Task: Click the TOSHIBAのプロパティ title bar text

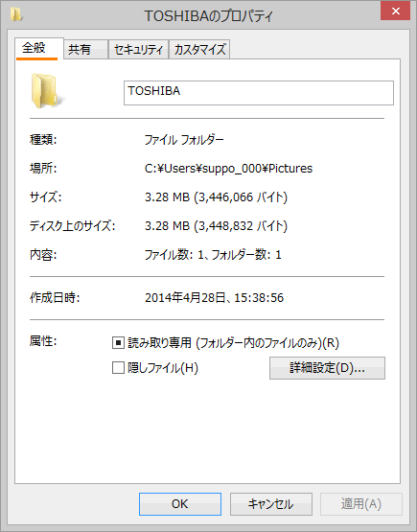Action: pyautogui.click(x=208, y=15)
